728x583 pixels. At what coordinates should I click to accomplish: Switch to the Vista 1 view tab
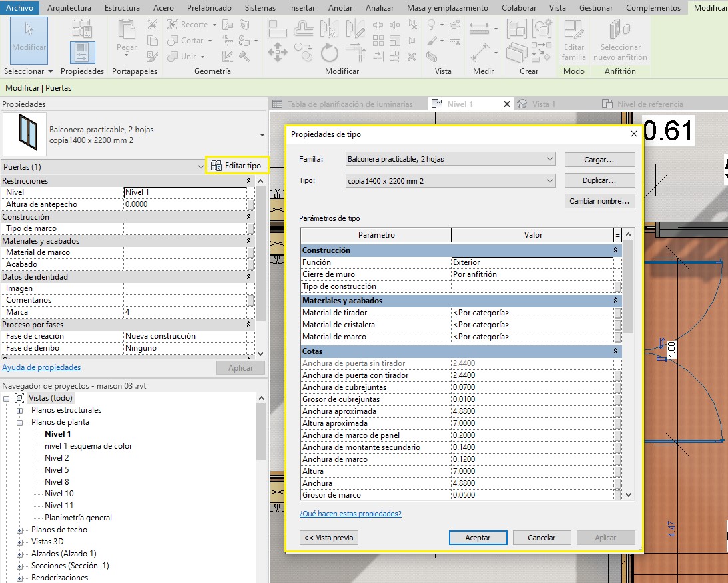click(543, 104)
